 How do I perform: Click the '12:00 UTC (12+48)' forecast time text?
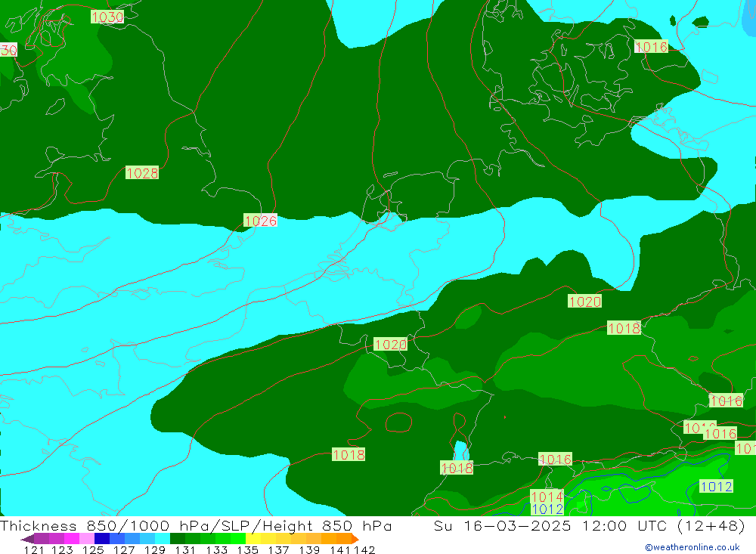(x=653, y=526)
